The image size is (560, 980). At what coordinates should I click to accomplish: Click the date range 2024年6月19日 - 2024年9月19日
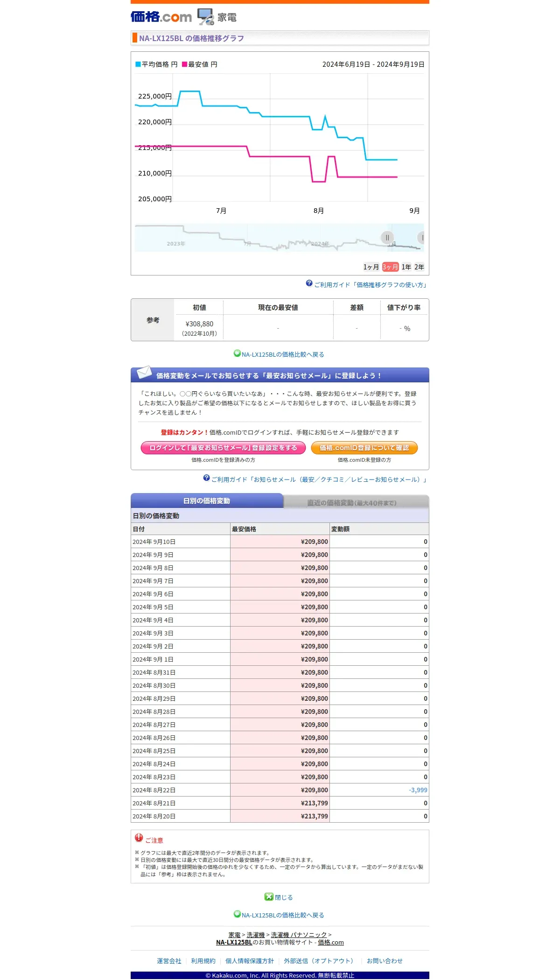[373, 64]
